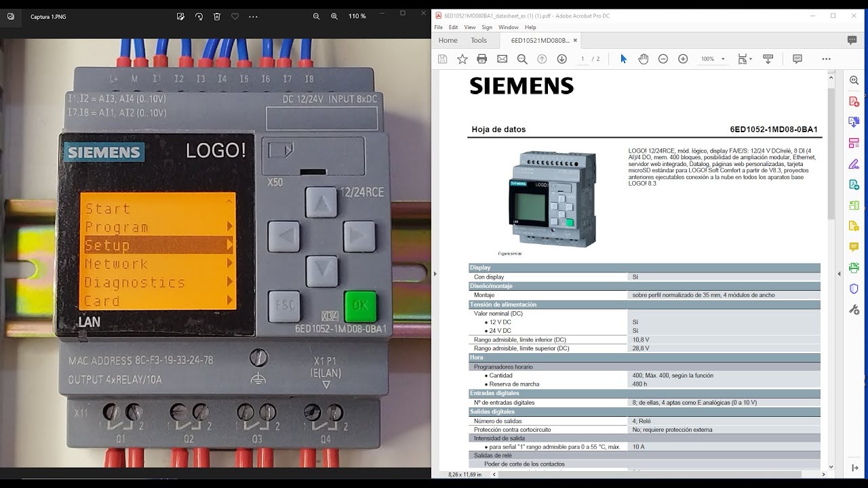Image resolution: width=868 pixels, height=488 pixels.
Task: Print the PDF datasheet
Action: pyautogui.click(x=481, y=59)
